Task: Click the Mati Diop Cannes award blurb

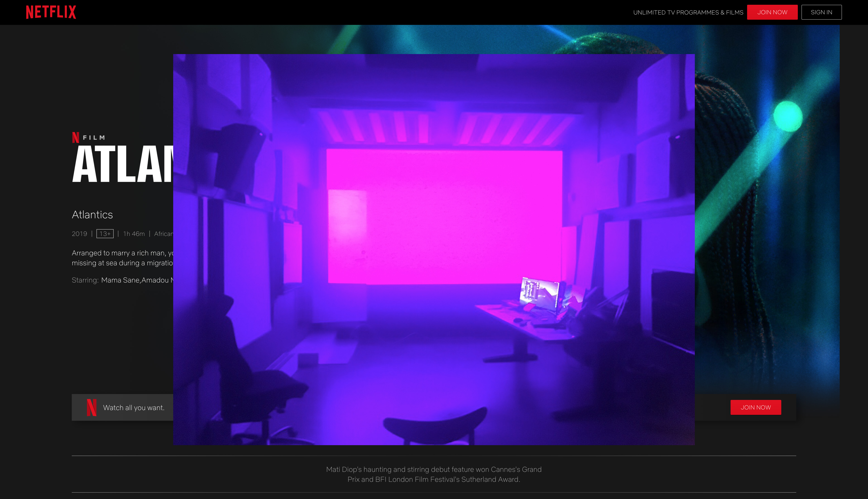Action: [434, 474]
